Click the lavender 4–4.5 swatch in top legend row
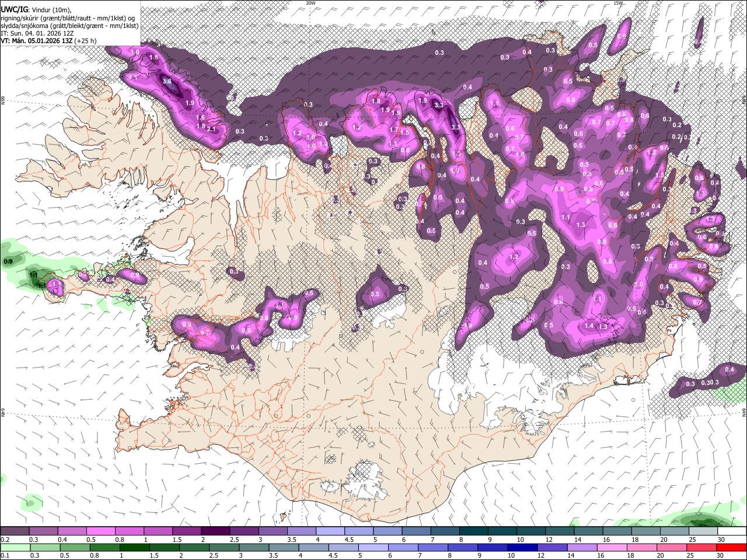The width and height of the screenshot is (747, 560). [330, 531]
